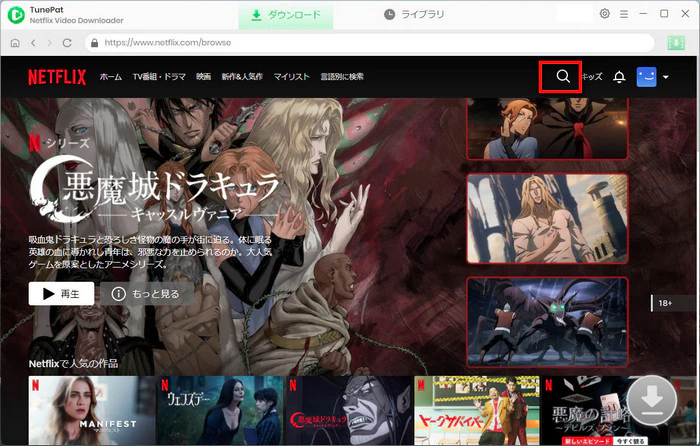Viewport: 700px width, 446px height.
Task: Open the ダウンロード tab
Action: click(x=286, y=15)
